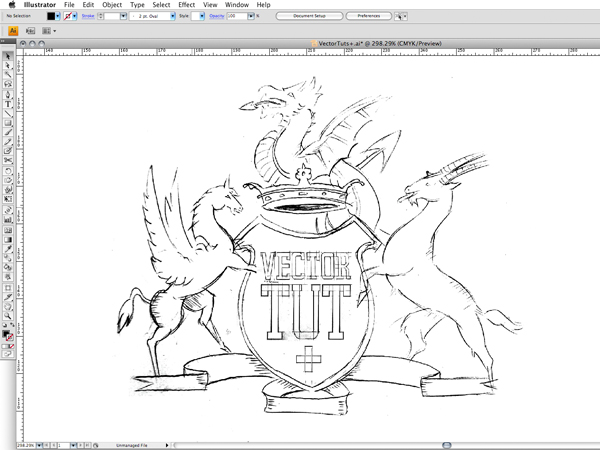Select the Gradient tool
The width and height of the screenshot is (600, 450).
[8, 240]
